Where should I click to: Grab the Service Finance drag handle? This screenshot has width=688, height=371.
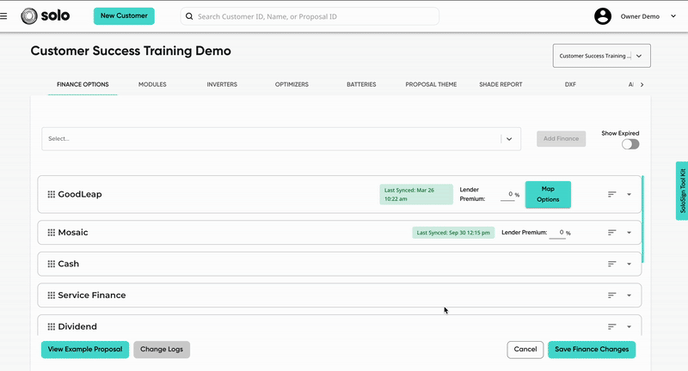tap(51, 295)
